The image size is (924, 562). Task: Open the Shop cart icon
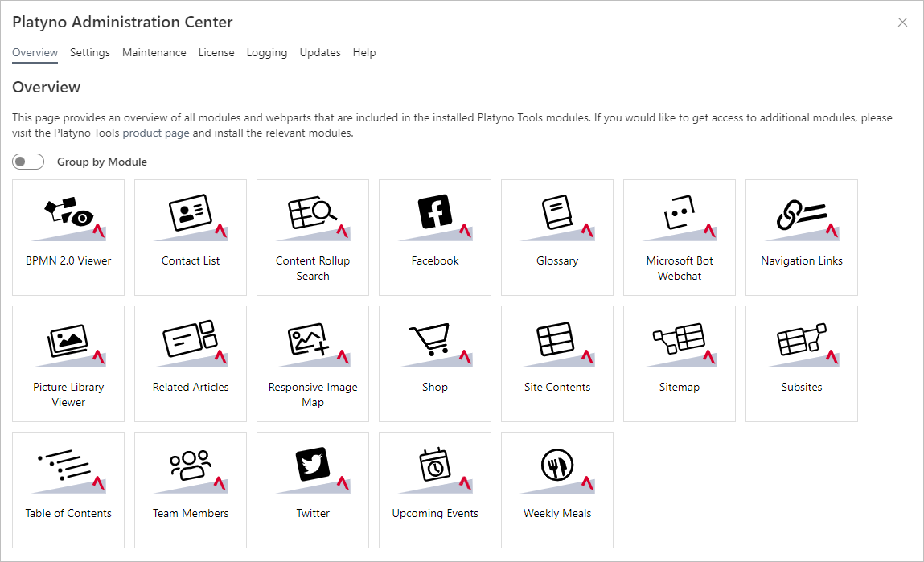(x=435, y=345)
